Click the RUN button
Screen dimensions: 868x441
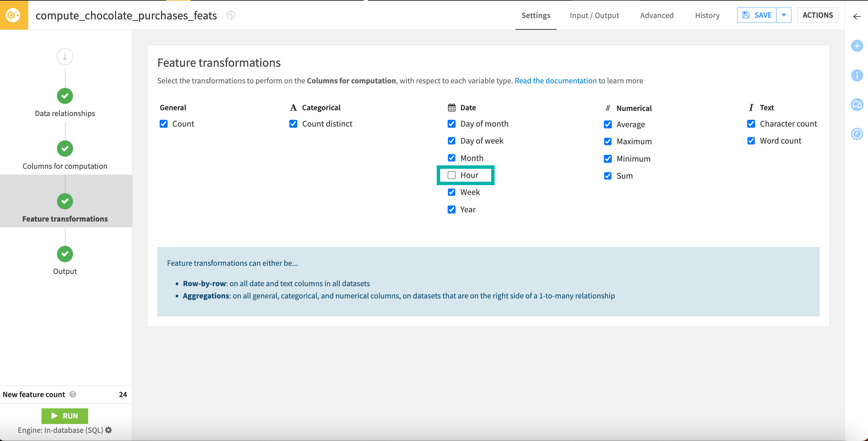[65, 416]
